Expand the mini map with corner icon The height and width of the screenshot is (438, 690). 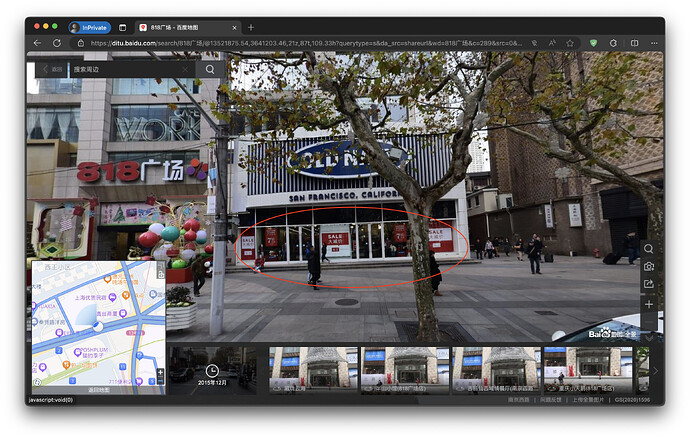tap(161, 271)
